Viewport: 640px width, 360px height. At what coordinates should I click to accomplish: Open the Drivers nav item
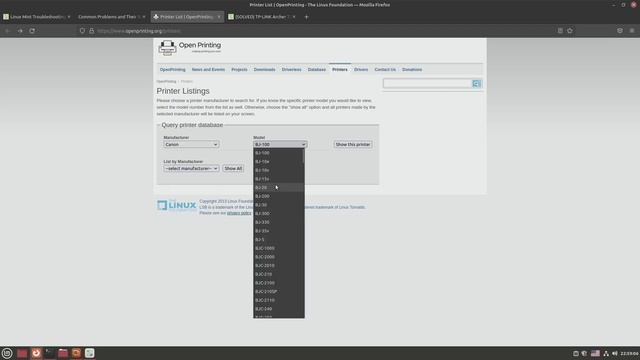coord(361,70)
